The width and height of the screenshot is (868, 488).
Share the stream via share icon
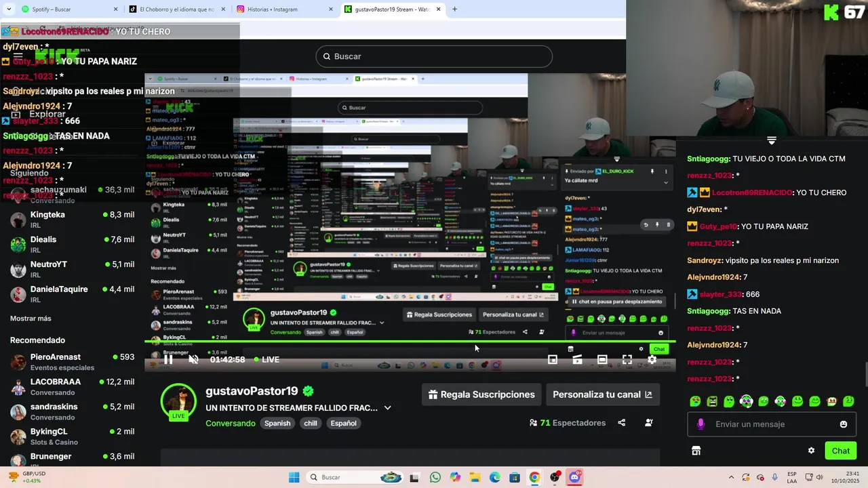click(x=621, y=423)
